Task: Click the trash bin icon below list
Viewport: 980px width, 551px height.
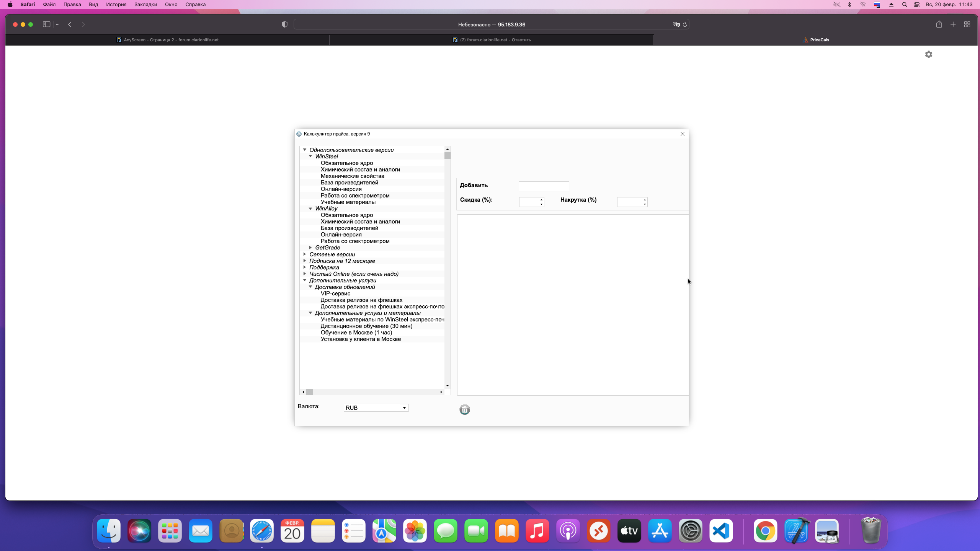Action: click(464, 410)
